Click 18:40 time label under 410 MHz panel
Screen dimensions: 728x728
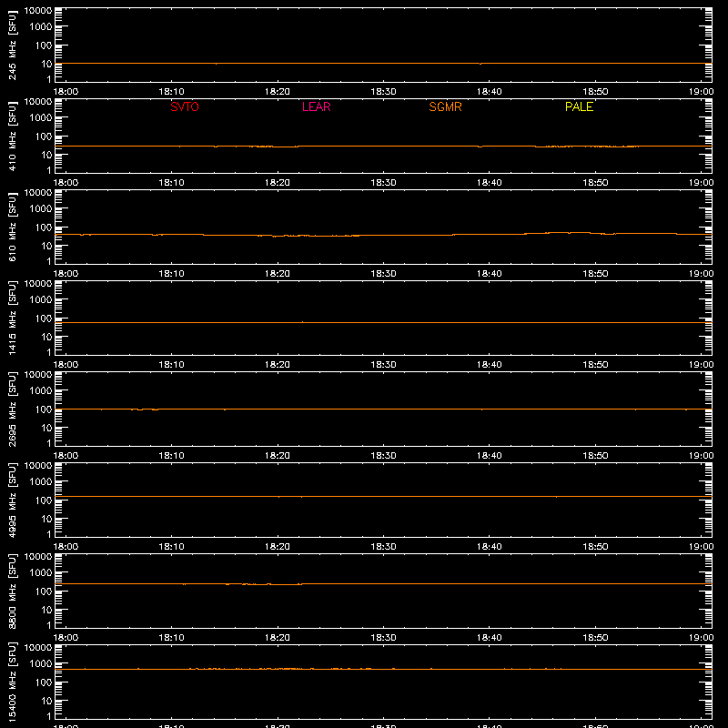point(490,183)
